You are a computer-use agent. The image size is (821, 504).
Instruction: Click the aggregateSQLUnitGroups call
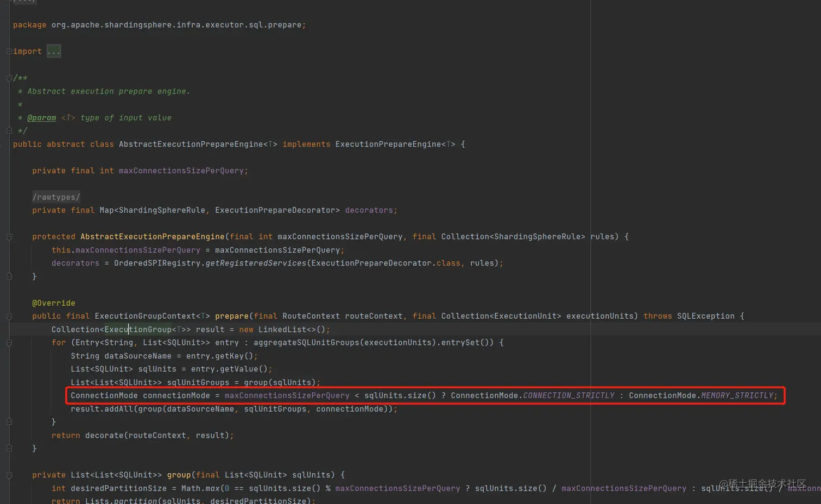[x=306, y=343]
